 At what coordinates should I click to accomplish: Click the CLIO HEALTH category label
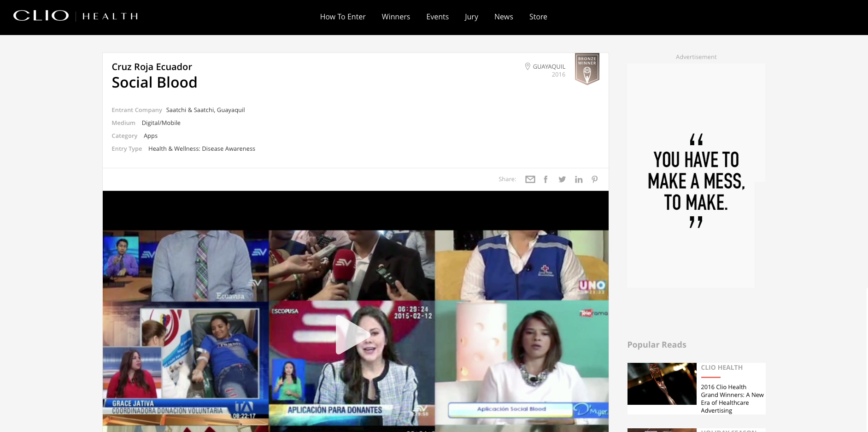click(721, 367)
